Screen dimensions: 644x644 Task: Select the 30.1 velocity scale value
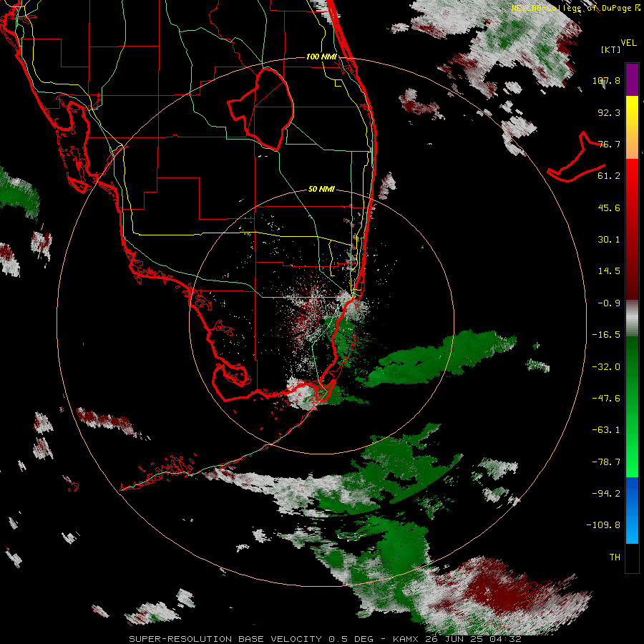click(609, 240)
